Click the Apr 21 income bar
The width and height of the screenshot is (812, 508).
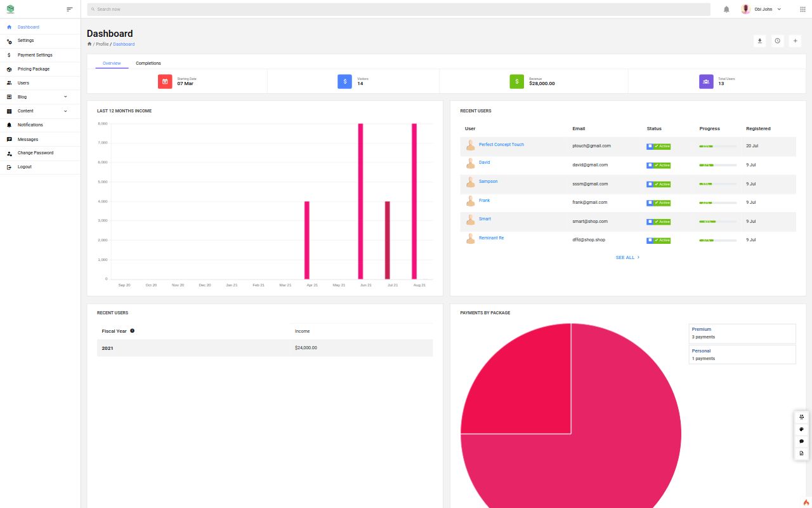click(x=307, y=240)
